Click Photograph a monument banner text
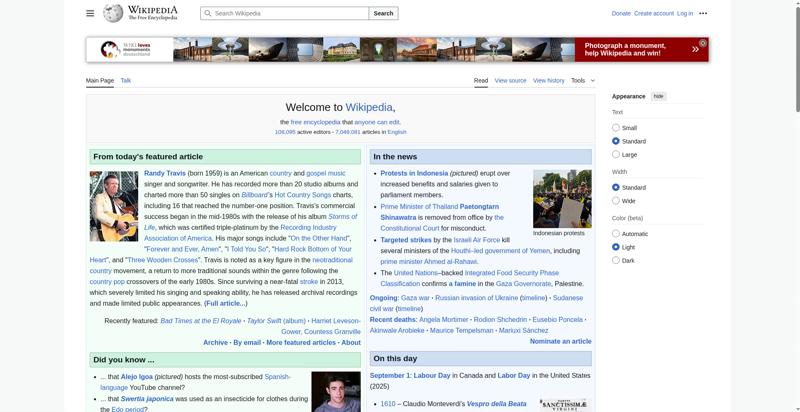The image size is (800, 412). pos(625,49)
